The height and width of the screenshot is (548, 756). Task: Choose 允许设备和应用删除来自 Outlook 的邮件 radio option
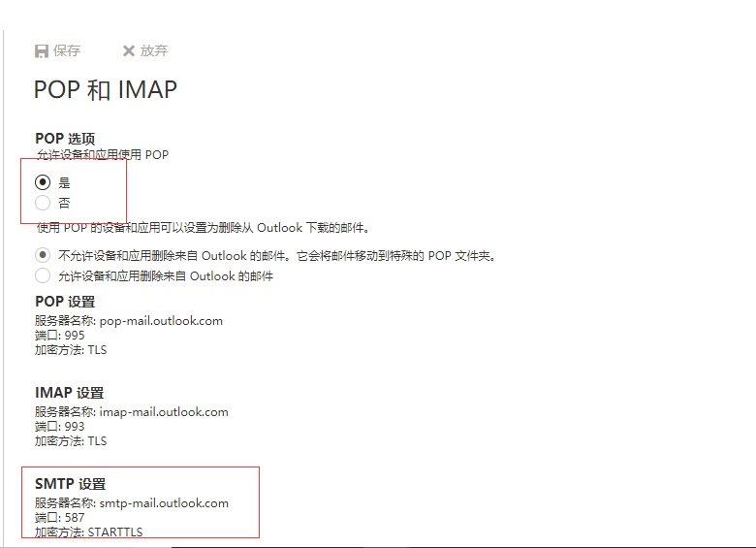pos(43,275)
